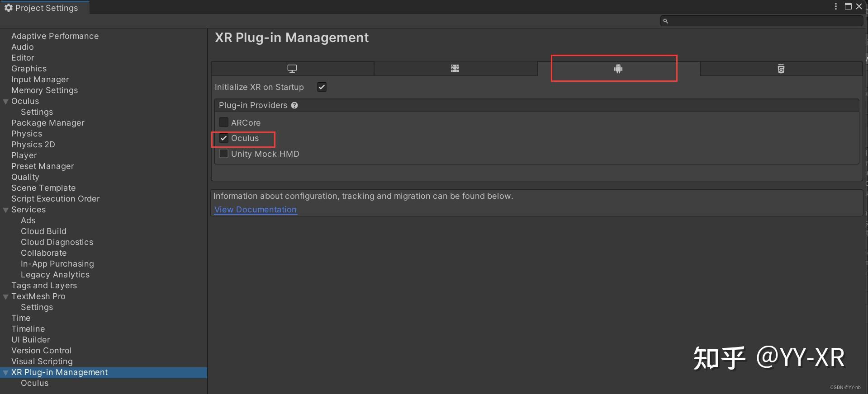
Task: Enable the ARCore plug-in provider
Action: (223, 122)
